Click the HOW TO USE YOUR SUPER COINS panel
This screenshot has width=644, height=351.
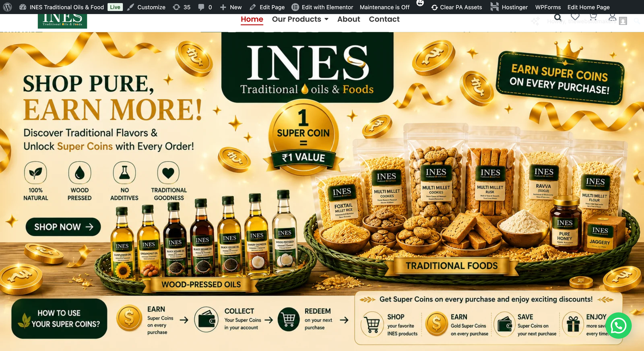tap(59, 319)
